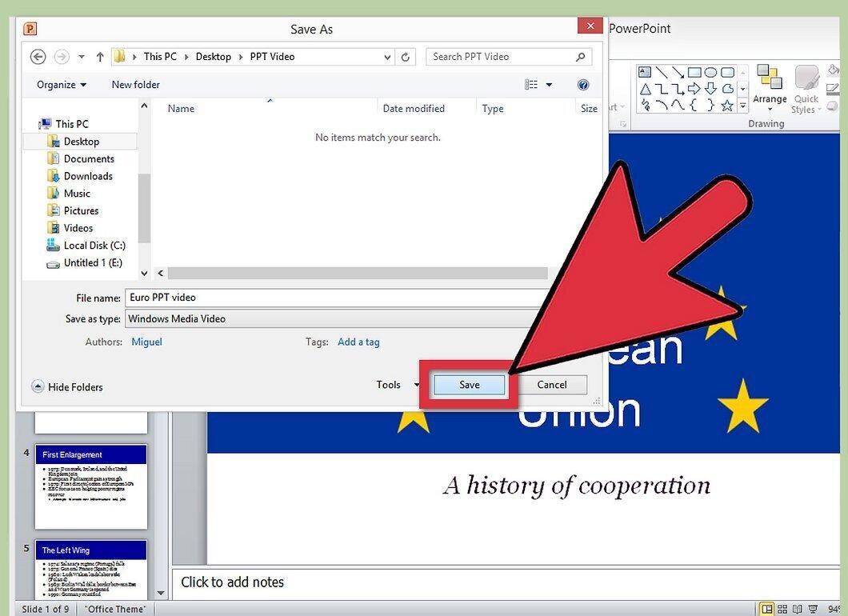Viewport: 848px width, 616px height.
Task: Select the Left Brace shape
Action: click(x=694, y=105)
